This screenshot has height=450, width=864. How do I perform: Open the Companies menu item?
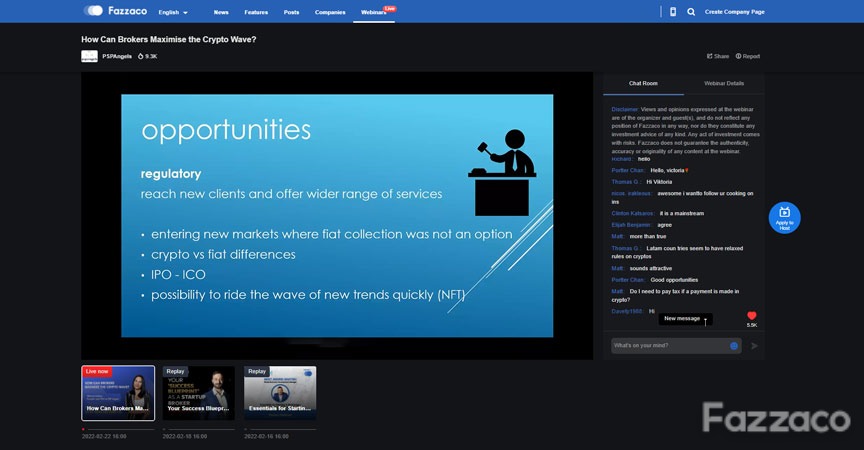(x=330, y=12)
